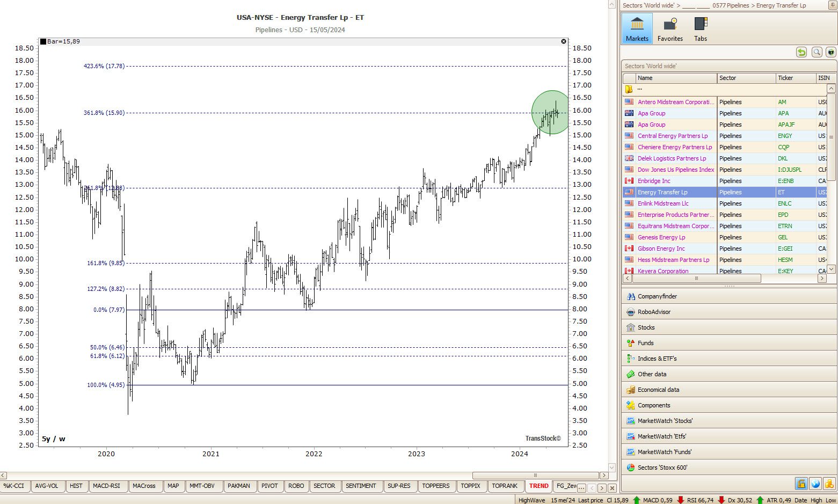Open the Markets panel icon
This screenshot has height=504, width=838.
point(637,28)
